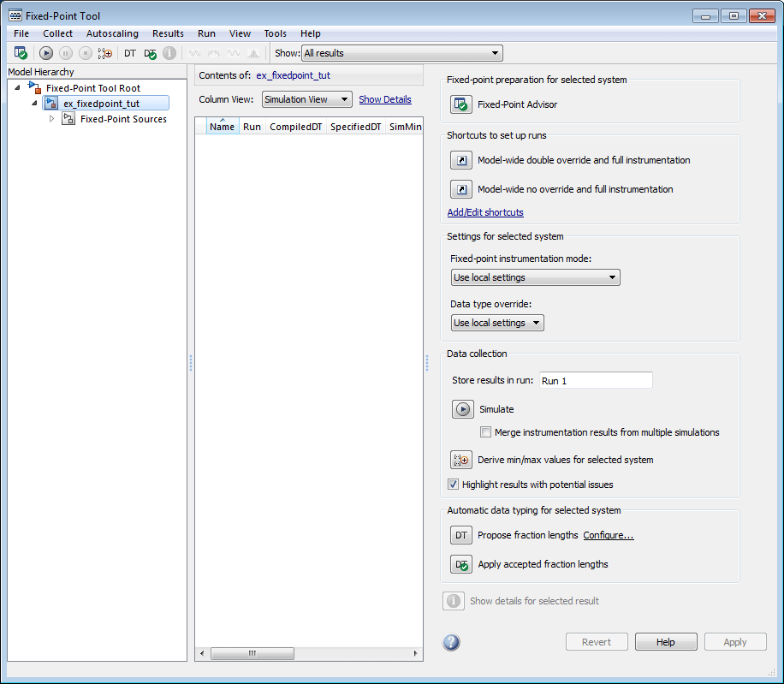Click the model-wide no override shortcut icon
Viewport: 784px width, 684px height.
tap(461, 189)
